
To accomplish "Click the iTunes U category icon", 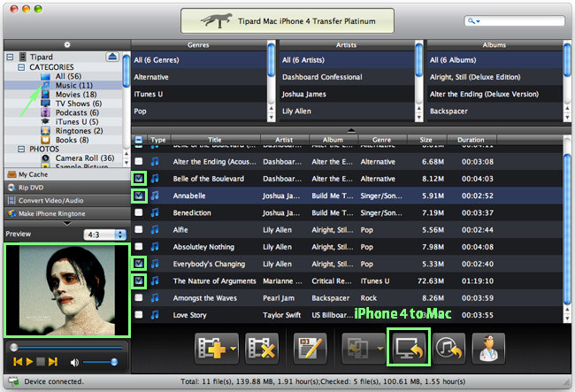I will pyautogui.click(x=45, y=121).
